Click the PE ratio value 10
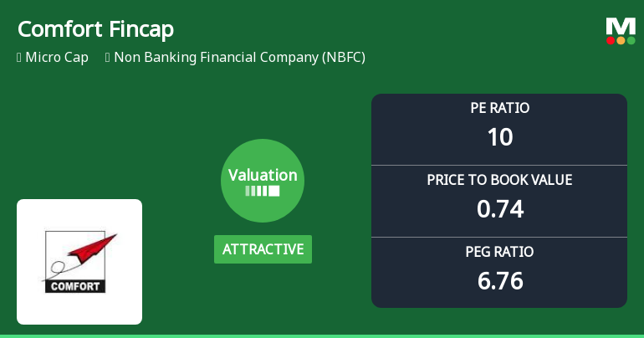 coord(499,136)
